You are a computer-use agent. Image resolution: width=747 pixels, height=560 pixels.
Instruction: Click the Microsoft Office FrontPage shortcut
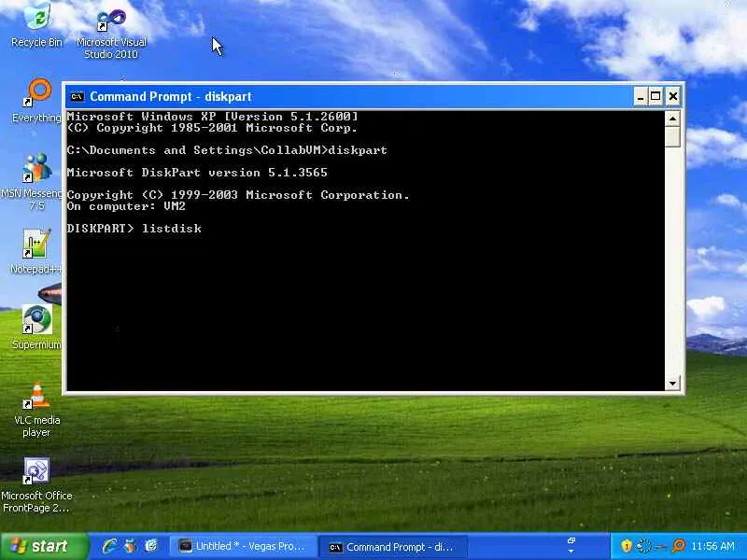pos(36,485)
